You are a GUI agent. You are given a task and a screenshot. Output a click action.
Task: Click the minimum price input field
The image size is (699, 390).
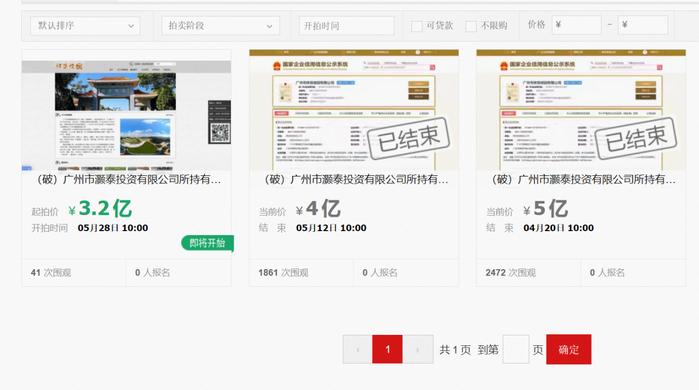click(576, 25)
